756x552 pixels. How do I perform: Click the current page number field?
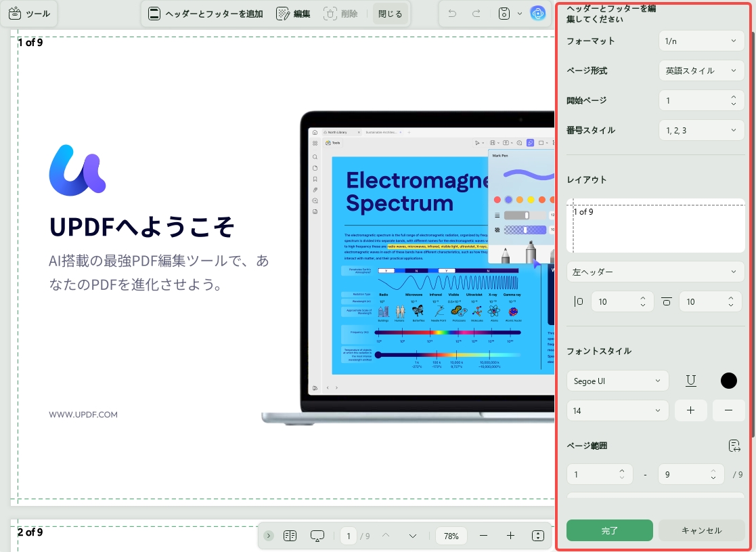(x=349, y=536)
